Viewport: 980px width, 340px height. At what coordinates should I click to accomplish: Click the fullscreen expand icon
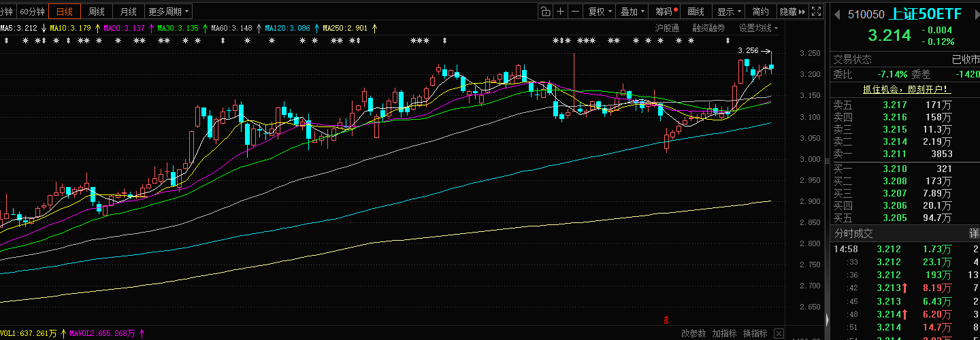tap(815, 12)
